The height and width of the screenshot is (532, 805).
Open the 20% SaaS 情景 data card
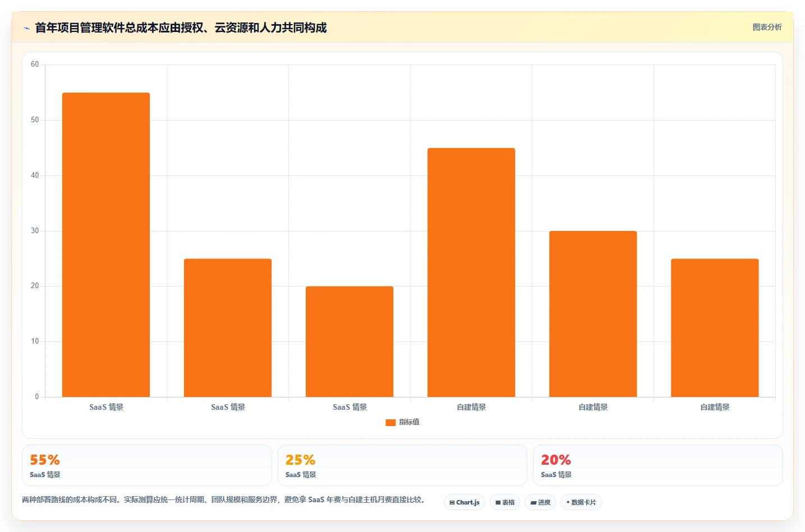click(657, 465)
